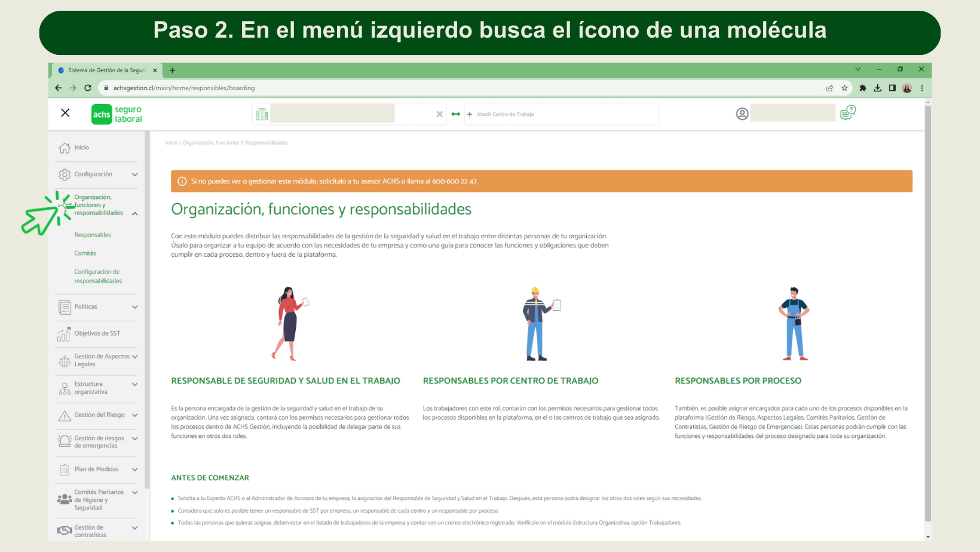Click the Inicio breadcrumb link
980x552 pixels.
(x=171, y=143)
